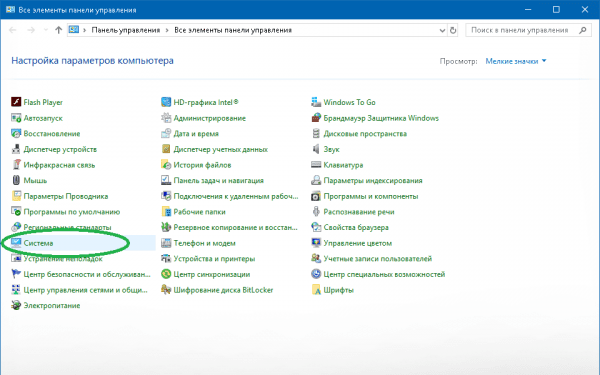
Task: Open the Администрирование icon
Action: pos(166,117)
